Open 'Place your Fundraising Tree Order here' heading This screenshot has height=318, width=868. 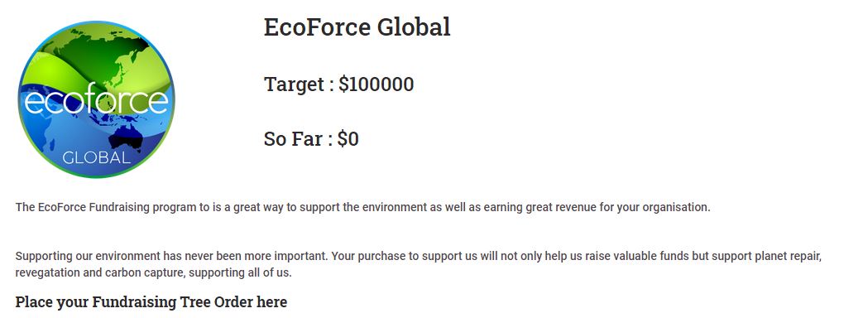[151, 302]
